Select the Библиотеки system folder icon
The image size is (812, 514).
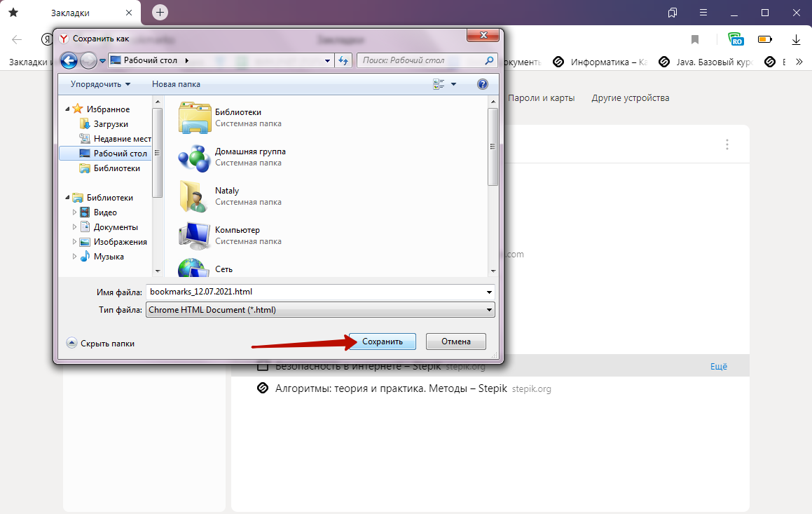click(x=195, y=118)
